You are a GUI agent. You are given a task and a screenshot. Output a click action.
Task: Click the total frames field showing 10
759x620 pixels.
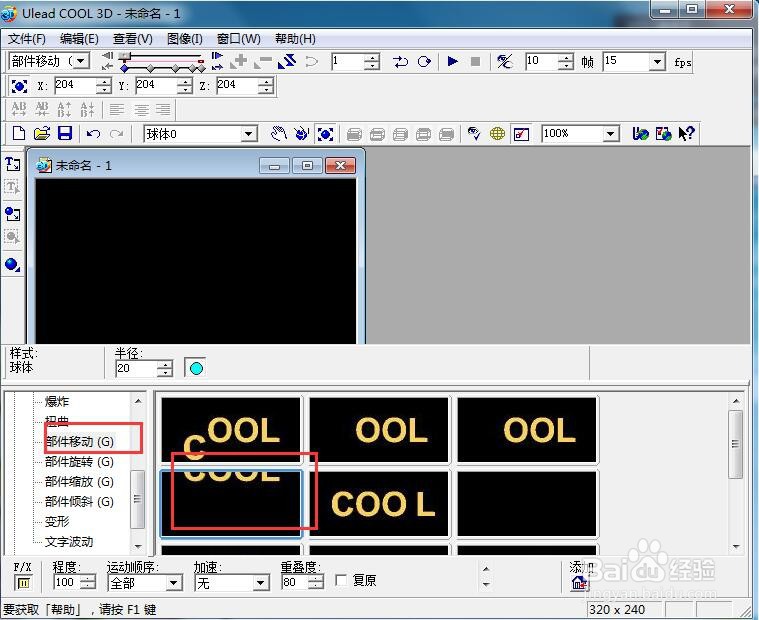[x=541, y=61]
